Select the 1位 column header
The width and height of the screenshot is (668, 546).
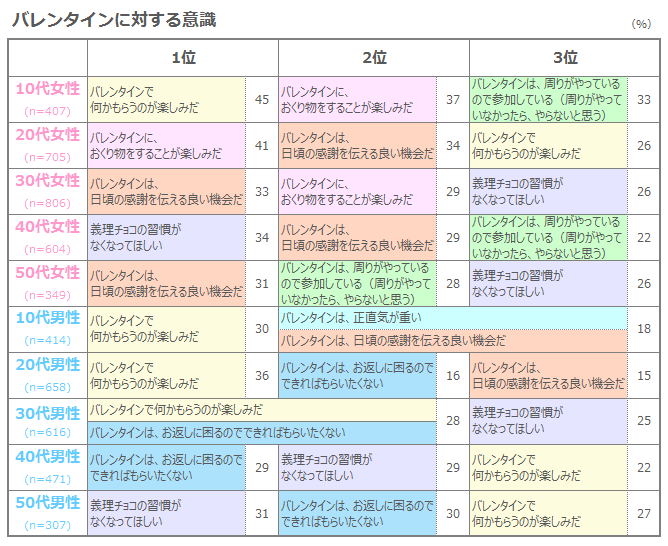point(183,57)
